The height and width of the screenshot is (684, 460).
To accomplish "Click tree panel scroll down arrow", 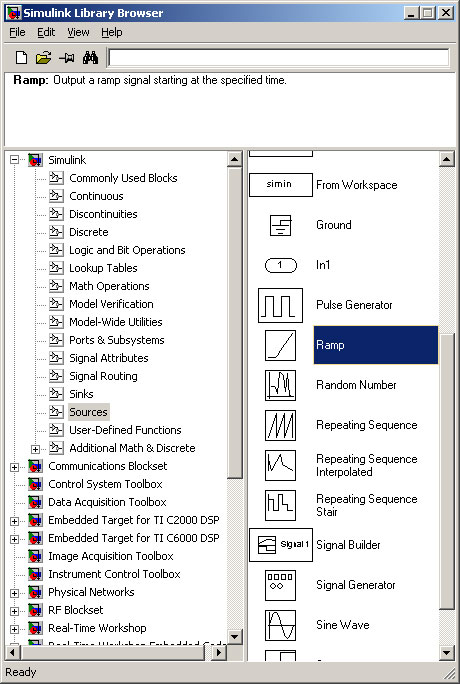I will pyautogui.click(x=235, y=636).
